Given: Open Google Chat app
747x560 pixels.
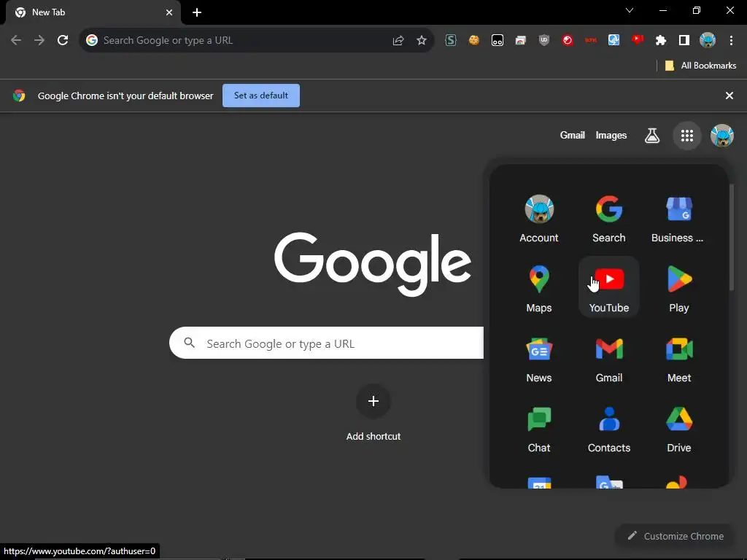Looking at the screenshot, I should click(x=539, y=427).
